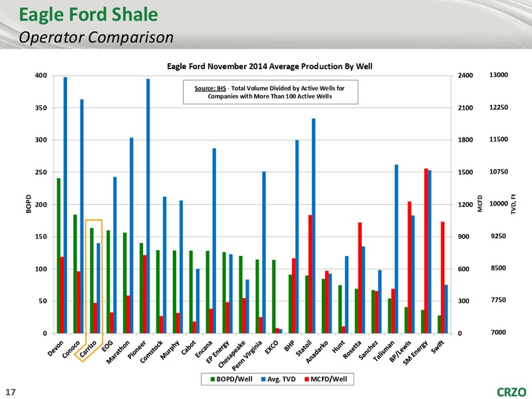Click the '2400' MCFD axis value
This screenshot has height=399, width=532.
click(x=465, y=76)
